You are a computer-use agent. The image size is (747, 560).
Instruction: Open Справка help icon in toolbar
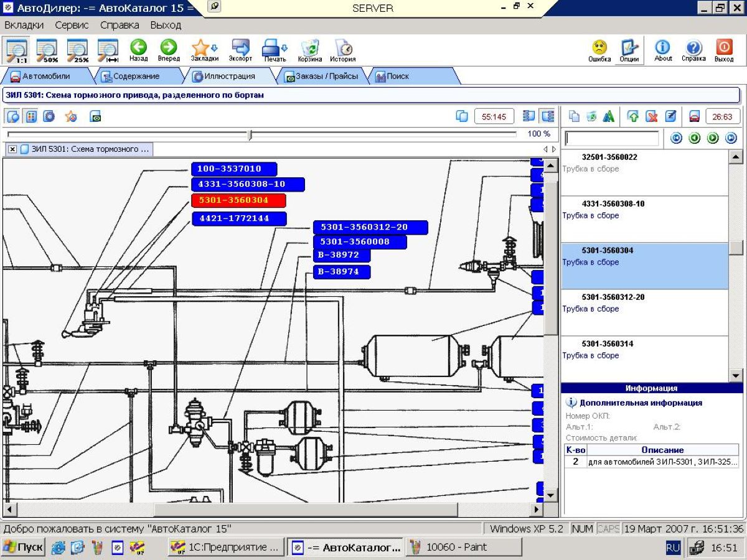[693, 50]
